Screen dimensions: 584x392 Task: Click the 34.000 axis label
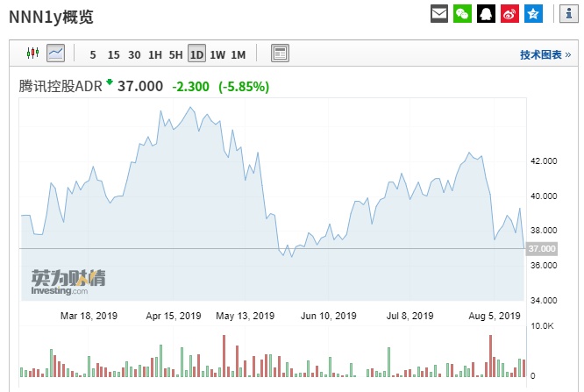coord(544,300)
